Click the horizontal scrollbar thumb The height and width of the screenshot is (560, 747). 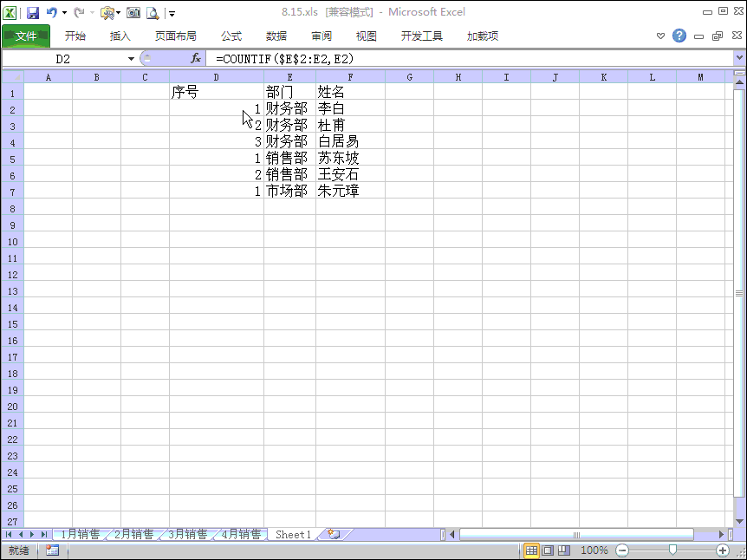[576, 535]
